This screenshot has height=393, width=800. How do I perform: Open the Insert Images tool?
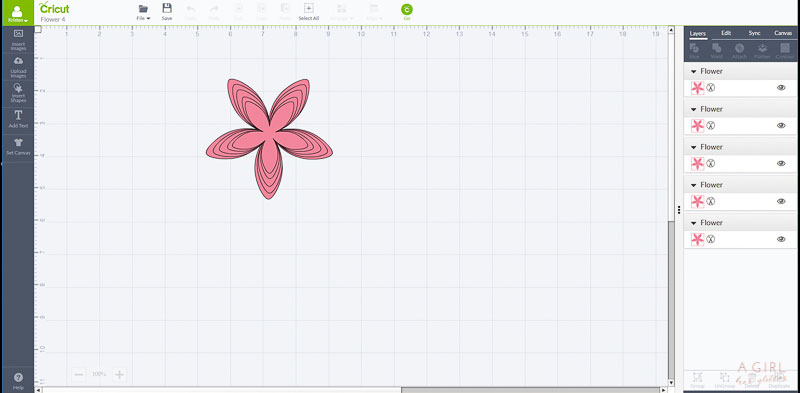(18, 40)
